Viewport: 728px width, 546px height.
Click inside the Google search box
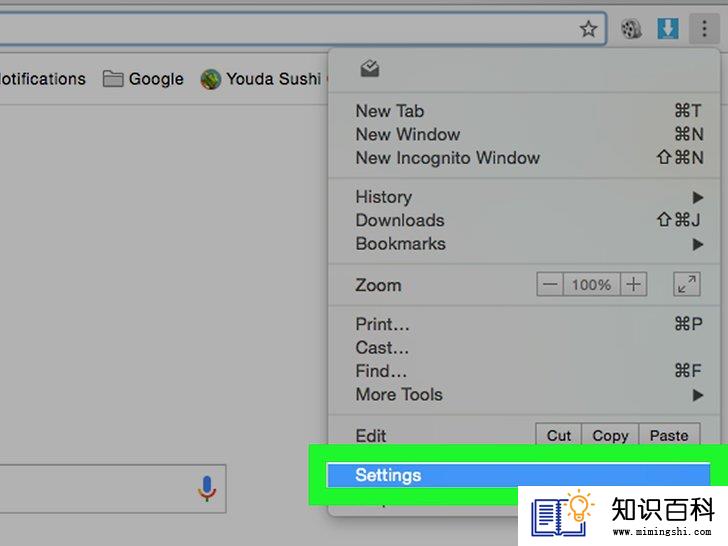click(113, 488)
